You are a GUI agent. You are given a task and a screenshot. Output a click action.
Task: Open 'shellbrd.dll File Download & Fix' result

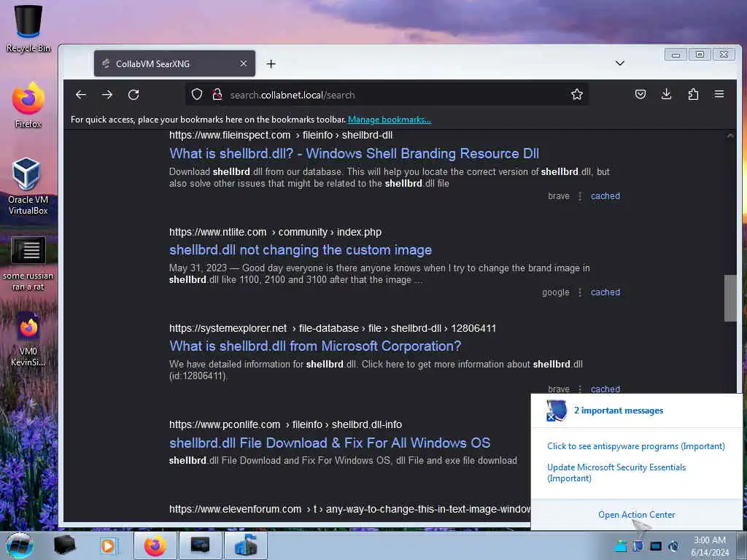330,443
